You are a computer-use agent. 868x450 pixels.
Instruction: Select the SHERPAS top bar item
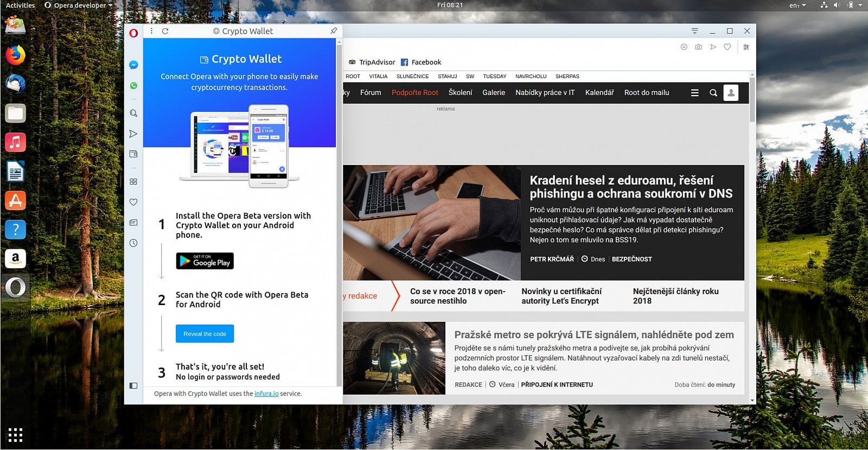tap(567, 77)
